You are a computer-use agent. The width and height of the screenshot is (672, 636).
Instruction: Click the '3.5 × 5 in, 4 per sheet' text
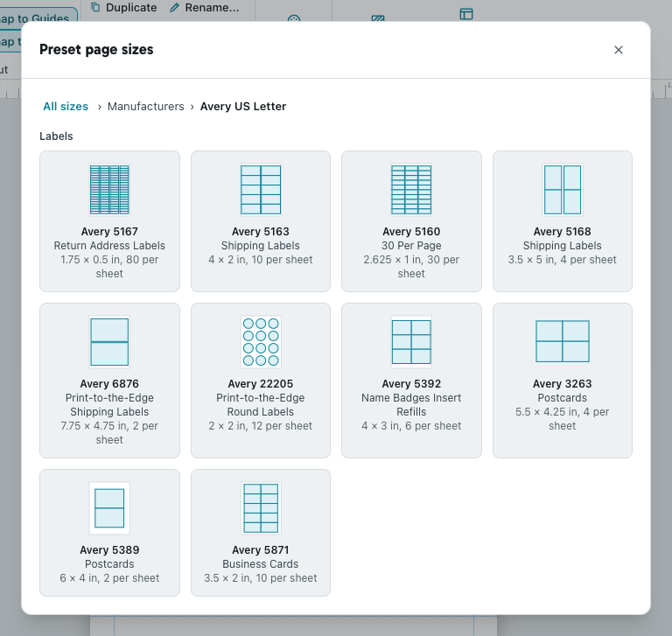click(x=563, y=260)
